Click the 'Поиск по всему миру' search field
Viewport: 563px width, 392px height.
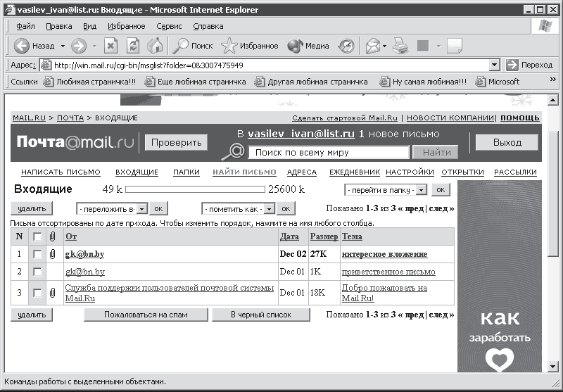tap(329, 152)
